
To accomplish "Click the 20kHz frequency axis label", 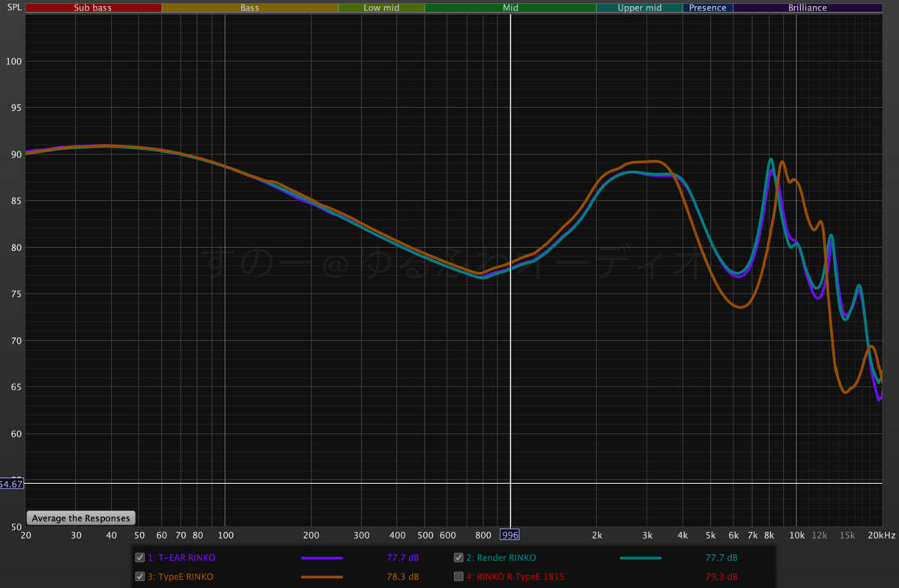I will tap(881, 535).
